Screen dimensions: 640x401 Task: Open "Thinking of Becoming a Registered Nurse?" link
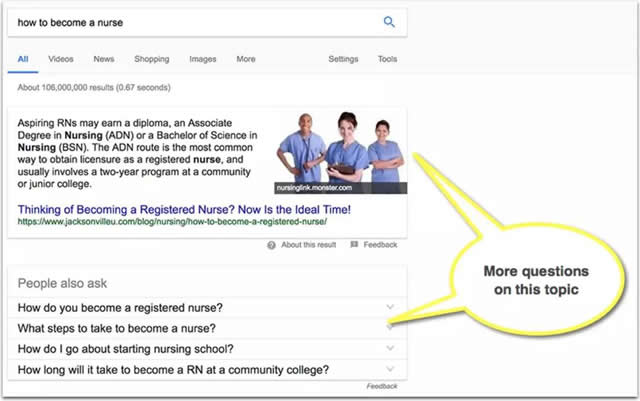(x=184, y=210)
